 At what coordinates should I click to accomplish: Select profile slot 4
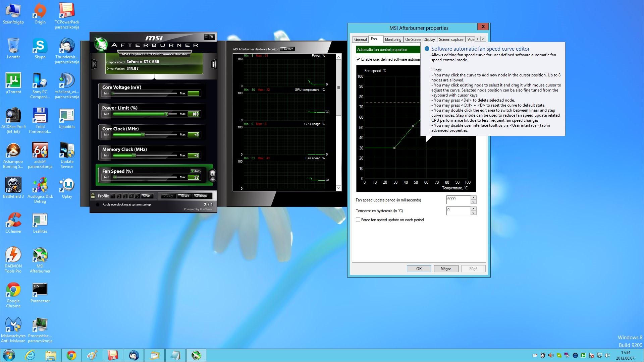point(131,196)
